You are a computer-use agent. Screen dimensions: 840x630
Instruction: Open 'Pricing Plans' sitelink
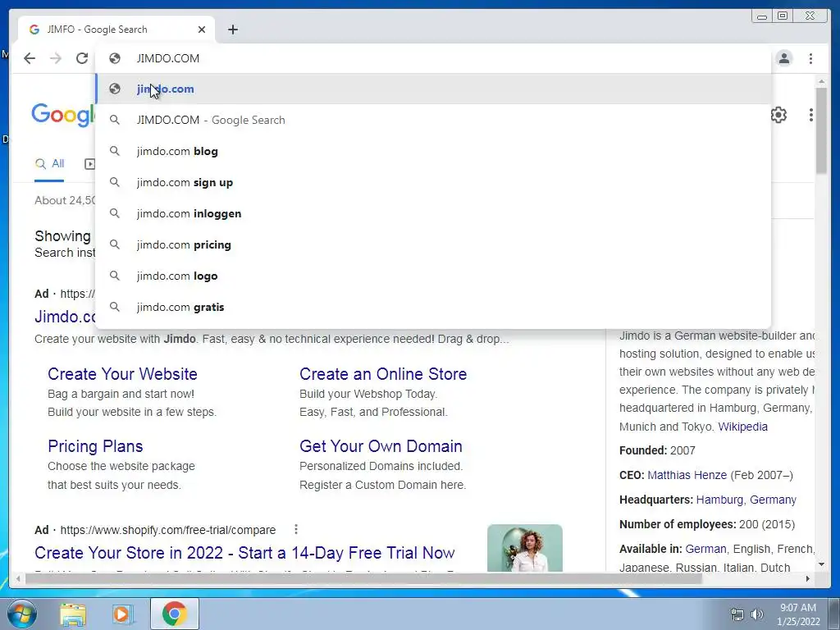click(95, 446)
